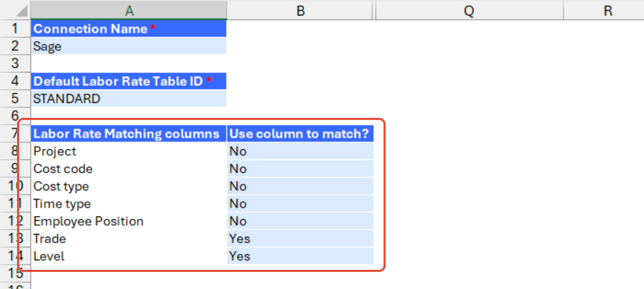Screen dimensions: 644x289
Task: Select the Yes value for Trade
Action: (300, 238)
